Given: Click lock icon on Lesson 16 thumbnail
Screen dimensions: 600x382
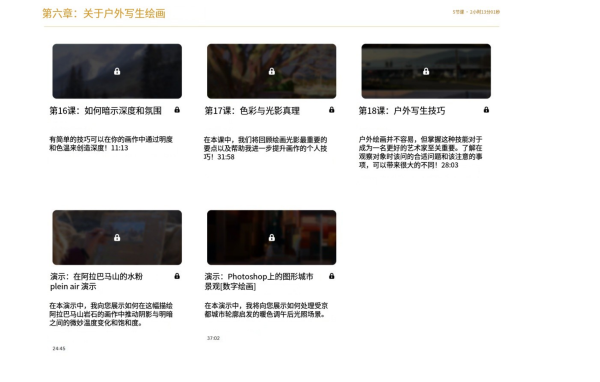Looking at the screenshot, I should (x=117, y=71).
